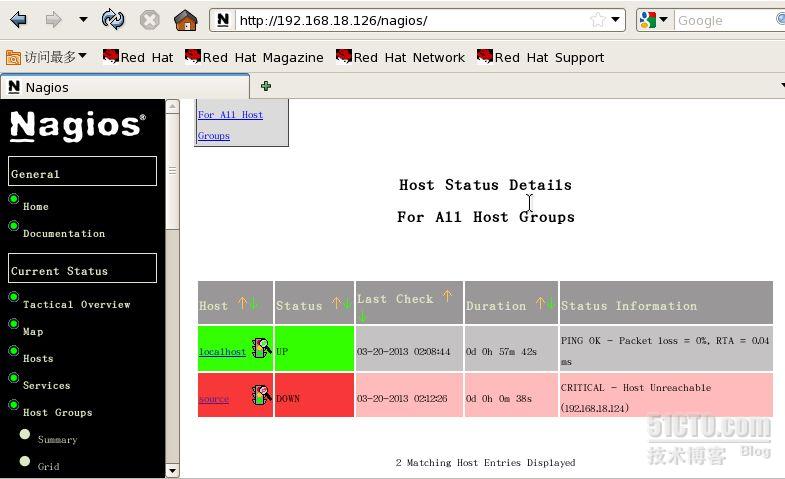This screenshot has height=479, width=785.
Task: Open the browser home page icon
Action: click(x=186, y=21)
